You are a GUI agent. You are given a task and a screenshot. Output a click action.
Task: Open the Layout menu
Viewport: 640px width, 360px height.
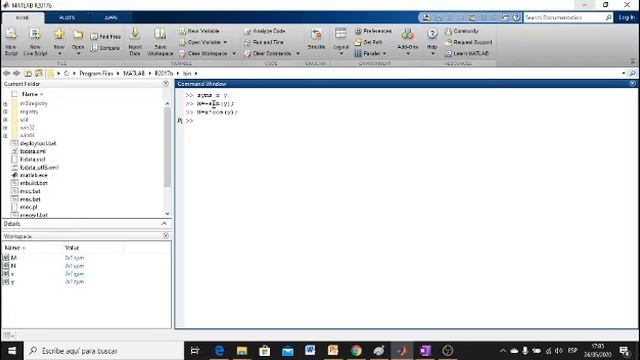(x=341, y=41)
